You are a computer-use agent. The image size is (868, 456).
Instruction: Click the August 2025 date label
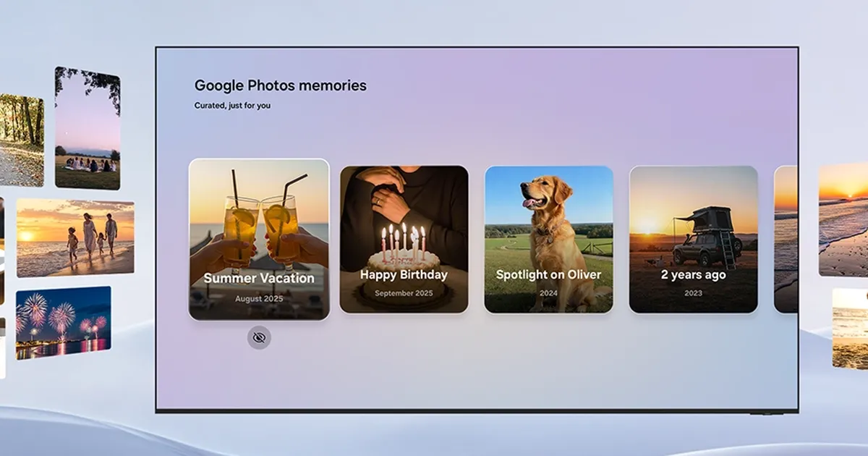coord(258,297)
